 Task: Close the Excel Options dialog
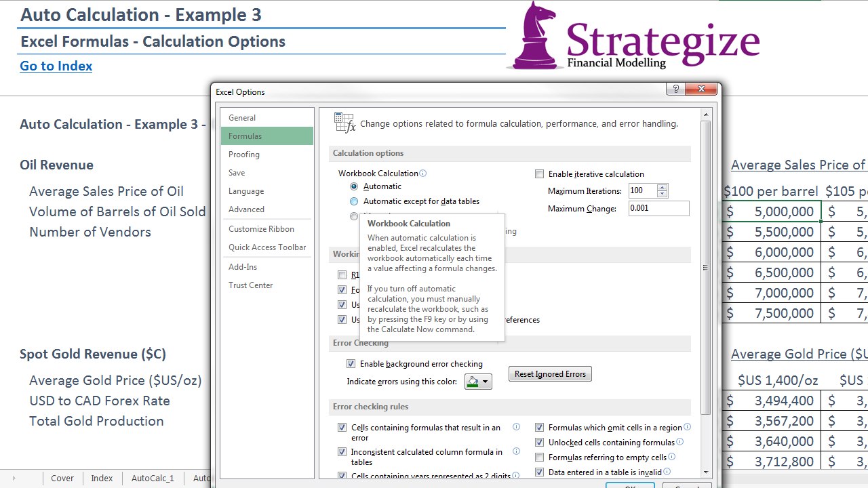[x=701, y=89]
